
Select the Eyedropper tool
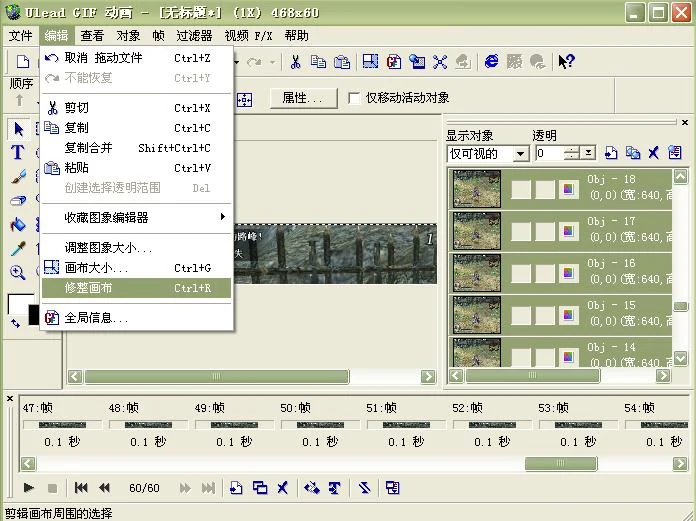18,249
